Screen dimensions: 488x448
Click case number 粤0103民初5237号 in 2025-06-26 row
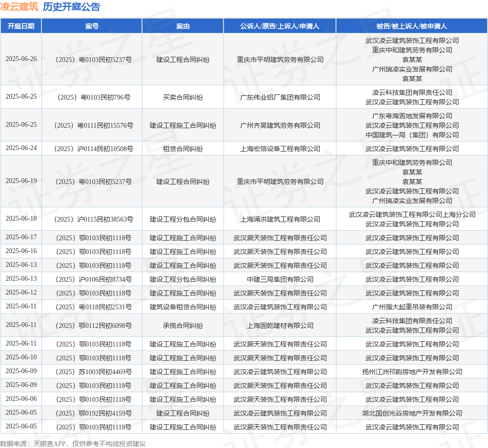94,60
